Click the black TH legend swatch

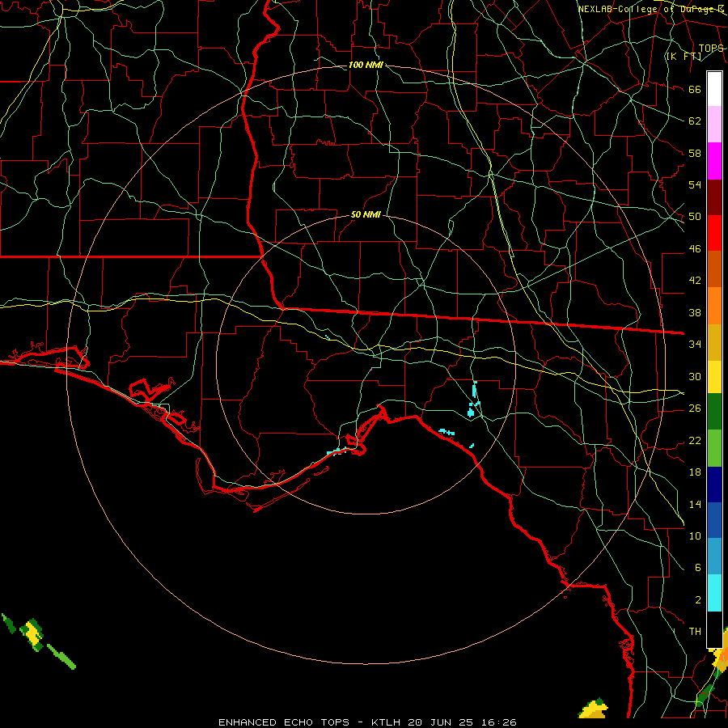[x=714, y=629]
